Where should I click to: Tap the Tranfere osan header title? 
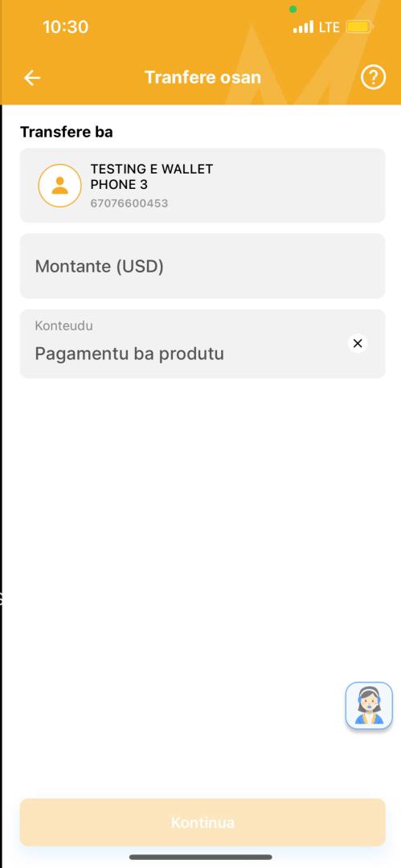pyautogui.click(x=203, y=77)
